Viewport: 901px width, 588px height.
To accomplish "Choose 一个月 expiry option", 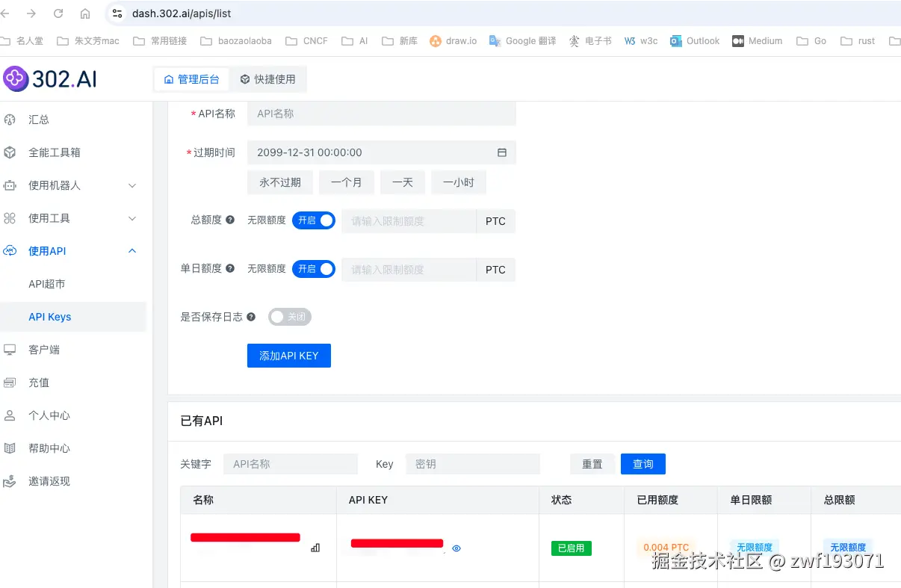I will pyautogui.click(x=347, y=182).
